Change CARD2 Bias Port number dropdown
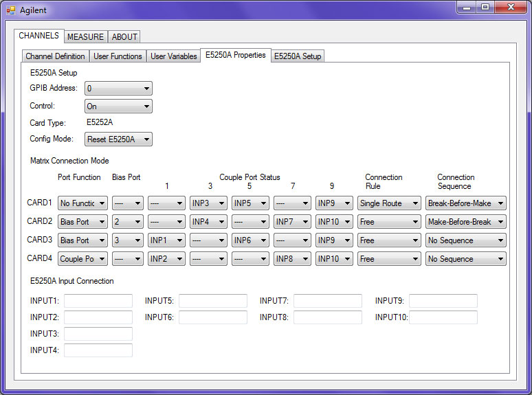This screenshot has height=395, width=532. tap(128, 222)
